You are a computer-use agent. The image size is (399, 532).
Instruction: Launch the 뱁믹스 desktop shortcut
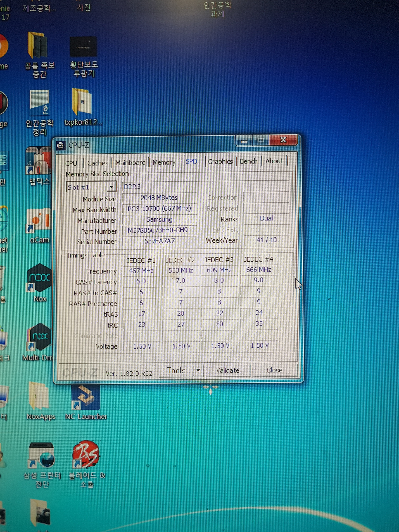39,160
